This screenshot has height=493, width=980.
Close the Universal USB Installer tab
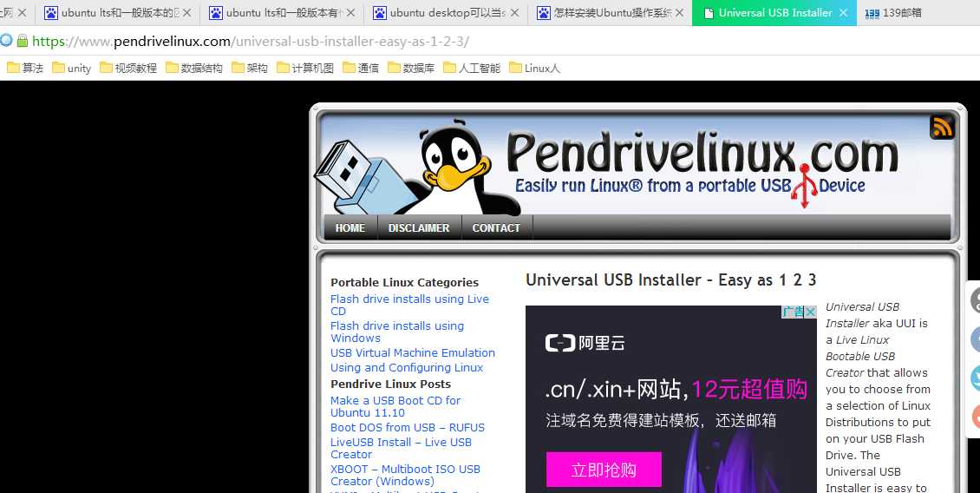click(843, 12)
